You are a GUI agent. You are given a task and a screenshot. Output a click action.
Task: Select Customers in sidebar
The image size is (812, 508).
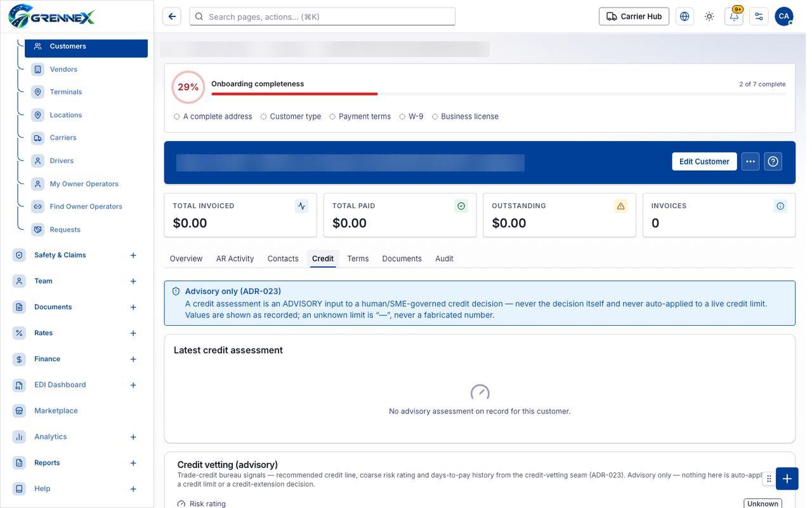(x=86, y=46)
